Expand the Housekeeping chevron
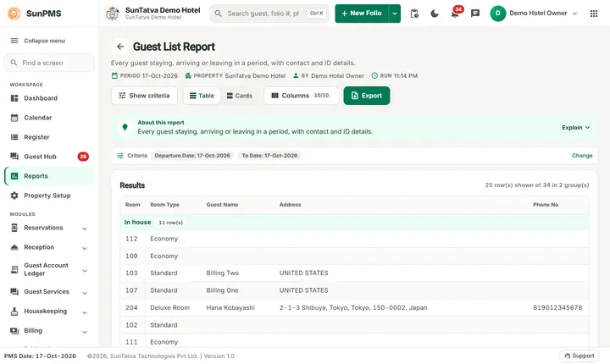Image resolution: width=610 pixels, height=364 pixels. (x=85, y=312)
